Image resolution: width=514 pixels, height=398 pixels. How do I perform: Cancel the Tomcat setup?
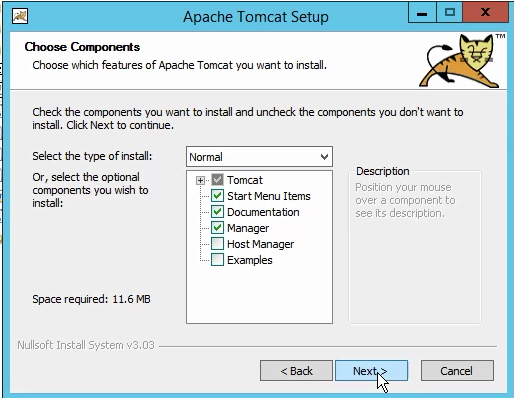click(x=457, y=371)
